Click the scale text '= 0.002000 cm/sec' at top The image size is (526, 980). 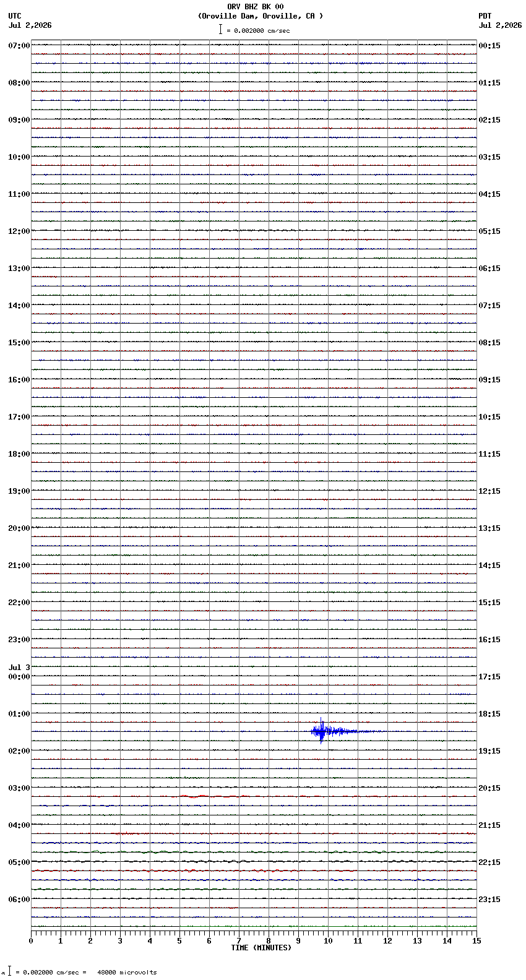pos(258,31)
